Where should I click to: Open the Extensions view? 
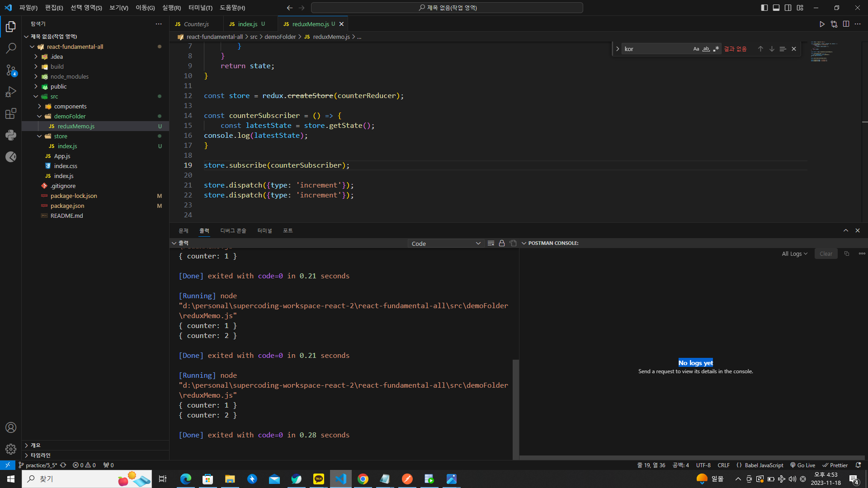[x=11, y=113]
